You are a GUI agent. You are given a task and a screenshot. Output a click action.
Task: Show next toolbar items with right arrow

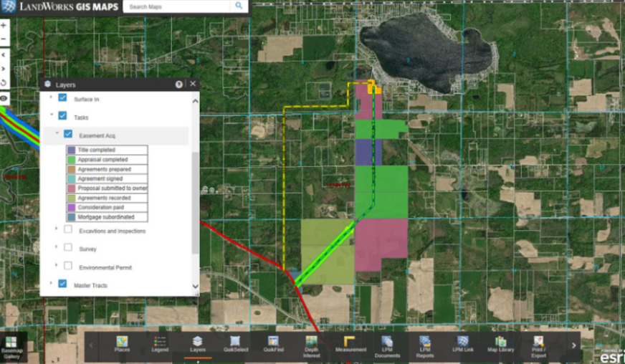(x=573, y=345)
